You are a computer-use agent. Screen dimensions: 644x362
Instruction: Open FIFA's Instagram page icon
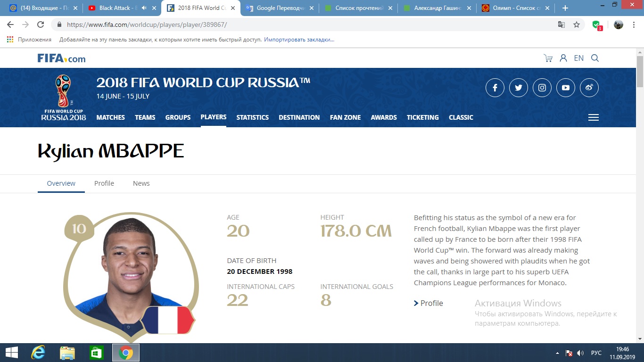[542, 88]
